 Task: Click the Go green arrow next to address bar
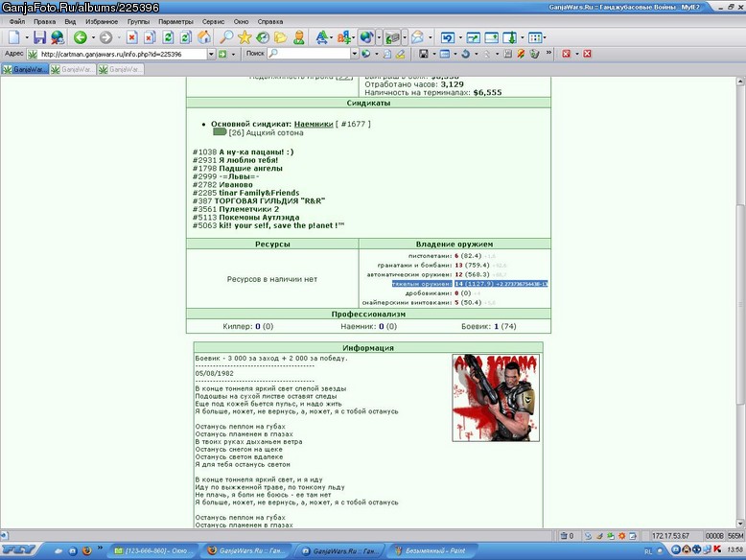coord(222,55)
